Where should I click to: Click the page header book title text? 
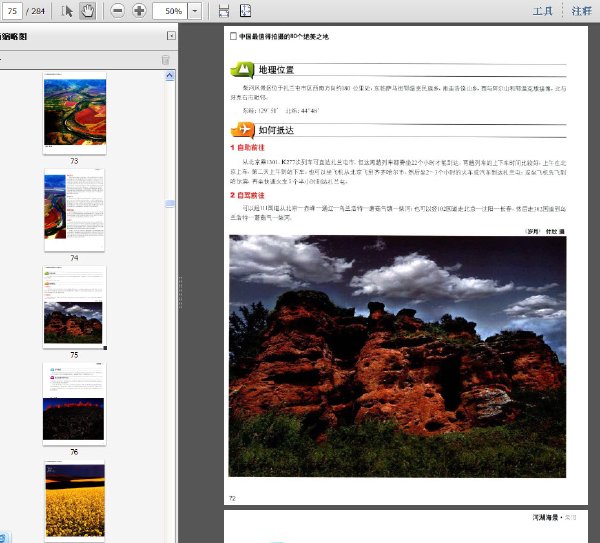point(284,37)
